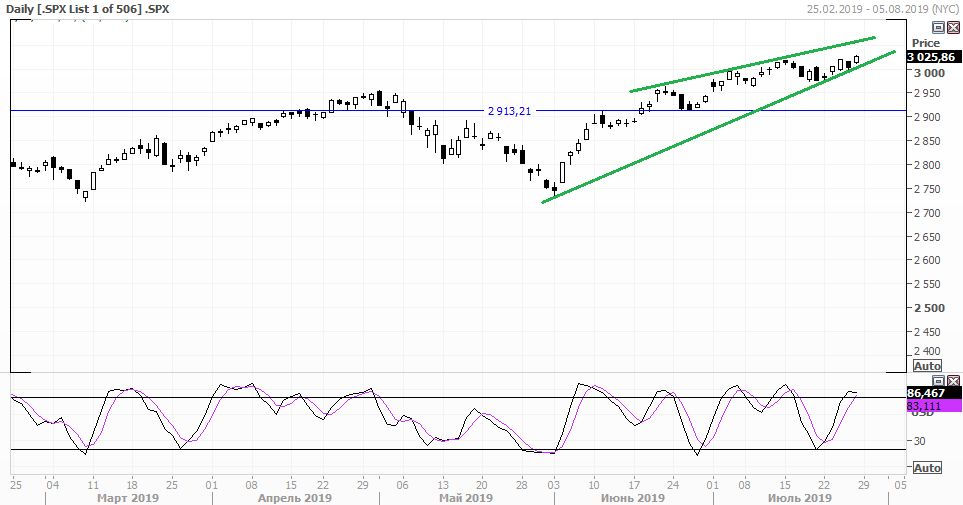Click the 86,467 oscillator value label
Screen dimensions: 963x505
click(934, 393)
